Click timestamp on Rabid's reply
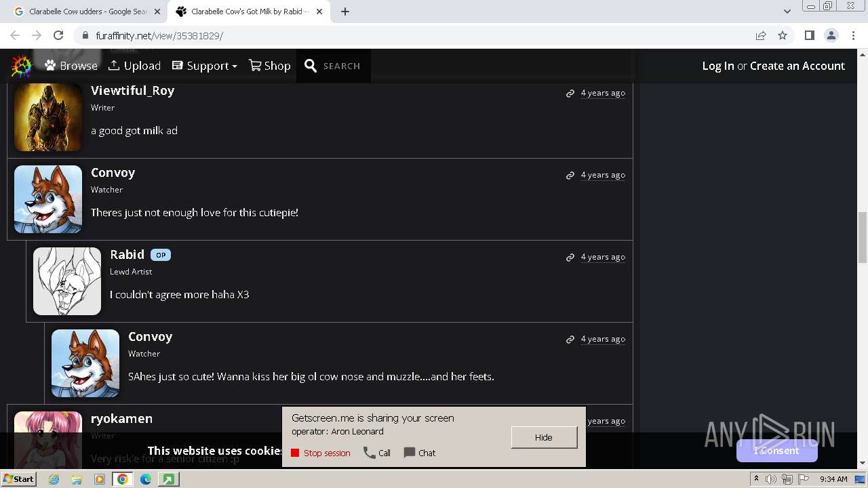Screen dimensions: 868x488 pos(603,257)
